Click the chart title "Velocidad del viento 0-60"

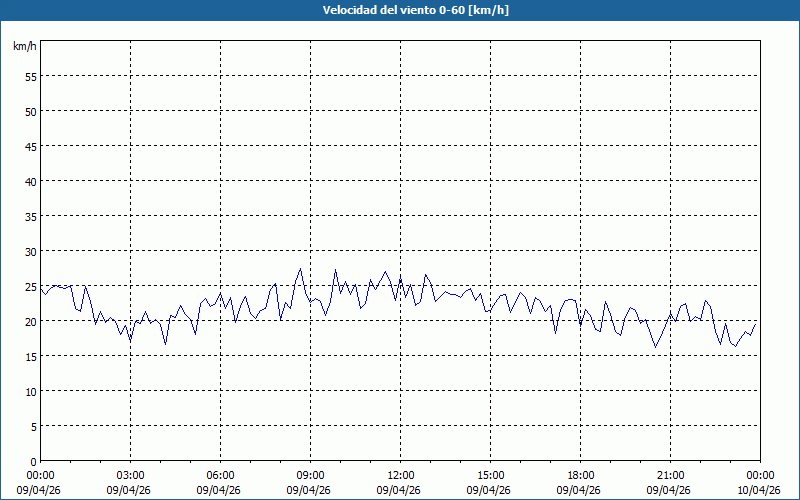click(399, 11)
